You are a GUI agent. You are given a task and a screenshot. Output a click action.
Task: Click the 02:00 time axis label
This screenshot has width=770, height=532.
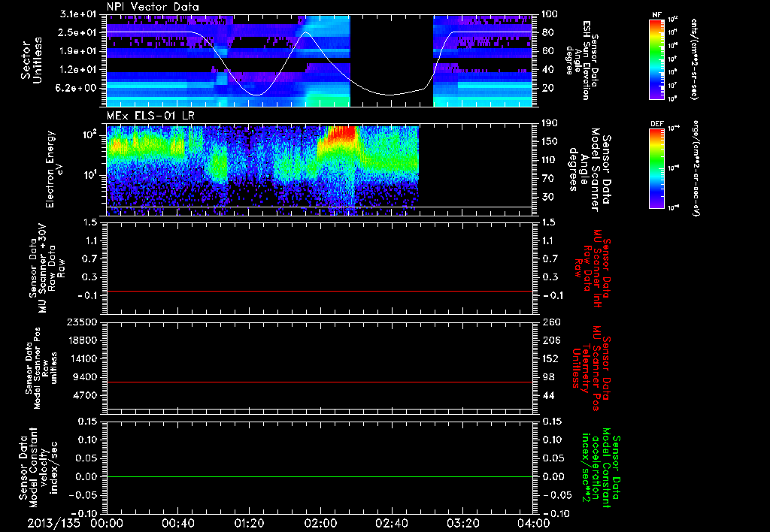(320, 523)
